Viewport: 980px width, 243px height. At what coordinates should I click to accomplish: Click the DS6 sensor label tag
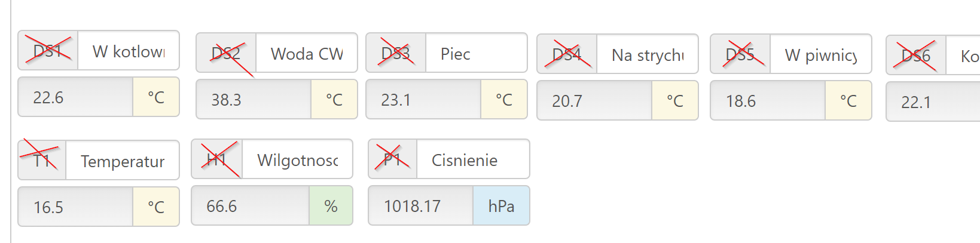916,56
